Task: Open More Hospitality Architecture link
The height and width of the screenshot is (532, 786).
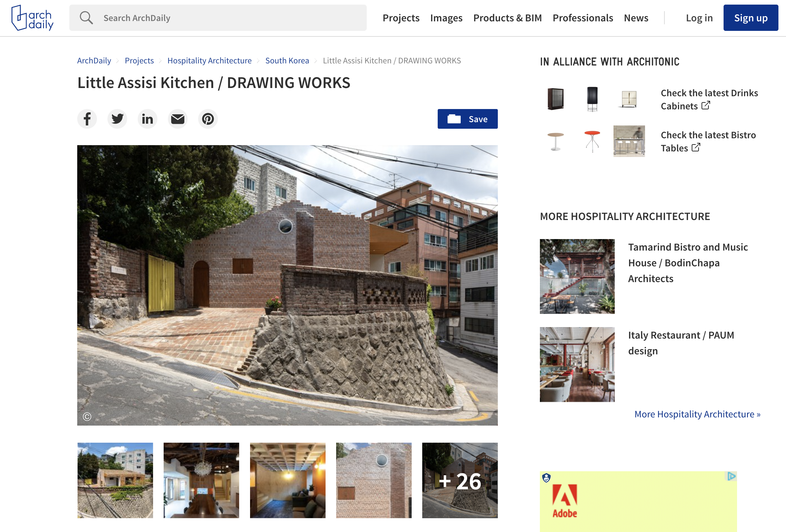Action: (x=697, y=414)
